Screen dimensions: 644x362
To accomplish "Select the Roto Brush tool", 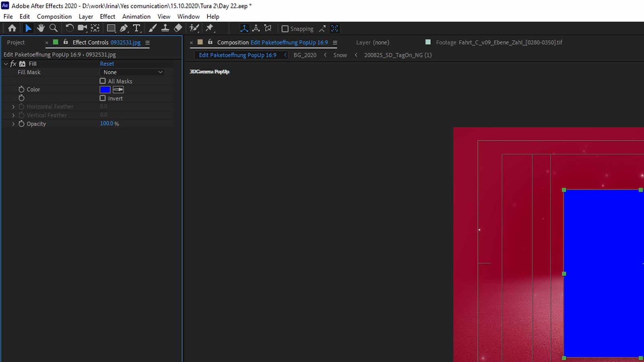I will click(x=194, y=28).
